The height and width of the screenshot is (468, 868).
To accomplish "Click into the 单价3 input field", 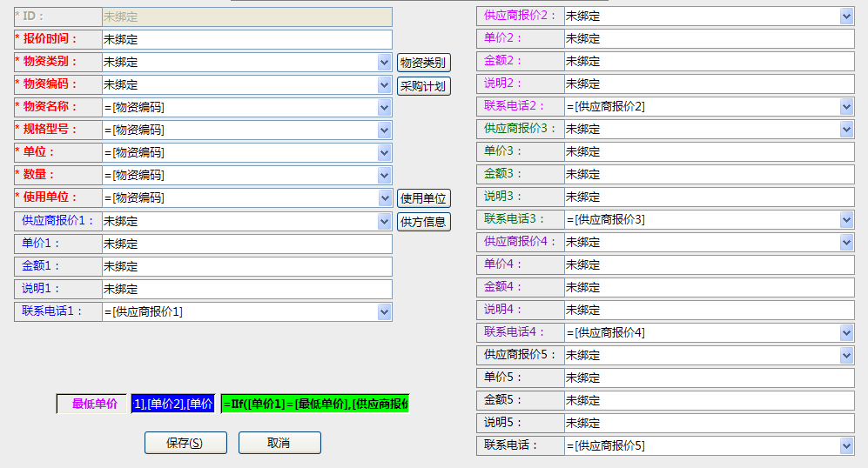I will (710, 152).
